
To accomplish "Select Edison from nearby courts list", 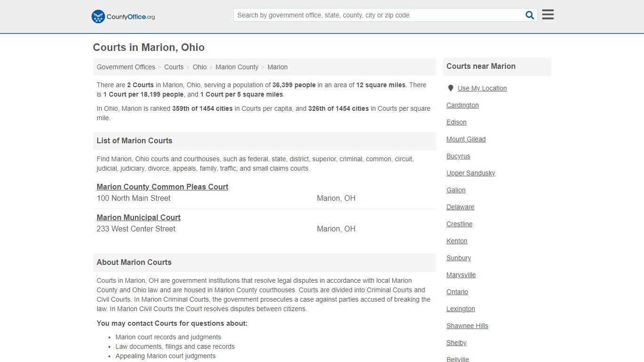I will tap(456, 122).
